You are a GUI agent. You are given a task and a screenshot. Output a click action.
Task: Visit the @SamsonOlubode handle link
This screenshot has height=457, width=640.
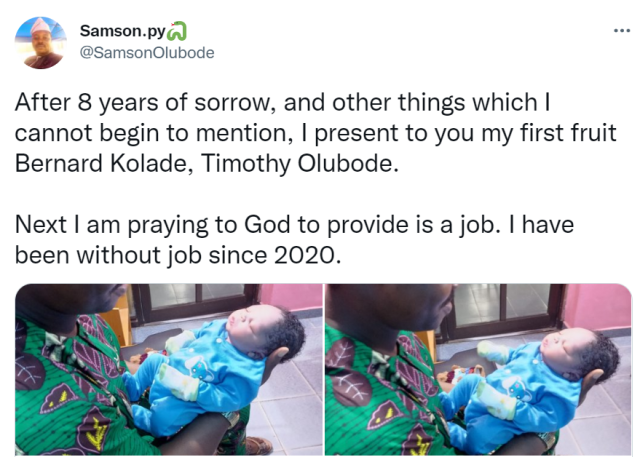147,53
